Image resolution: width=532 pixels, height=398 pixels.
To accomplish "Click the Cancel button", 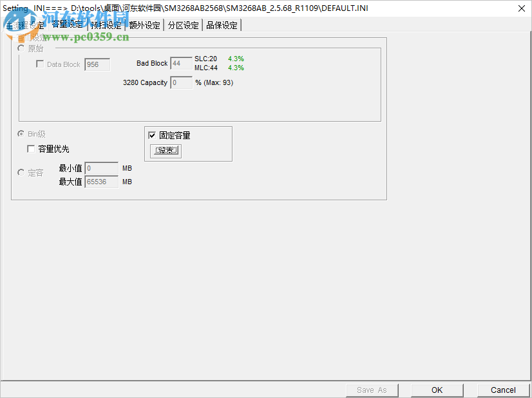I will (x=502, y=390).
